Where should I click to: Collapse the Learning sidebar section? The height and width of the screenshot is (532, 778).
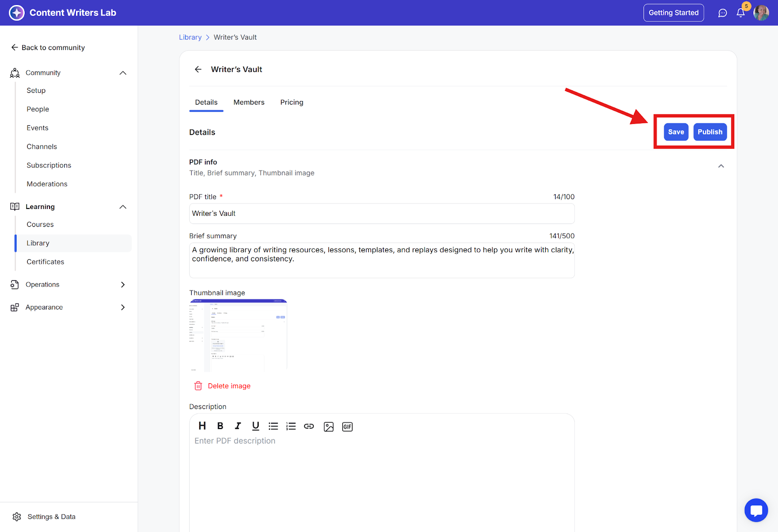tap(123, 207)
